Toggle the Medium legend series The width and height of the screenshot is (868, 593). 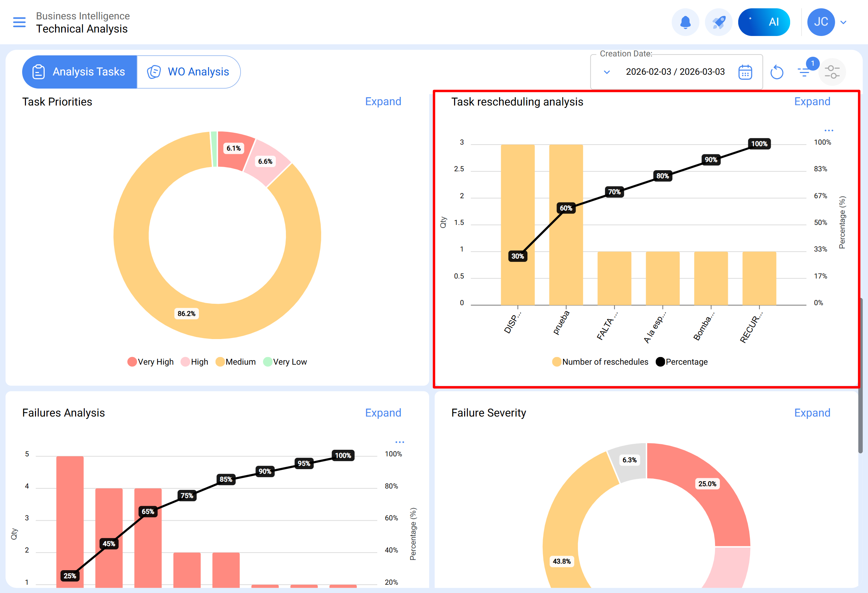(236, 362)
